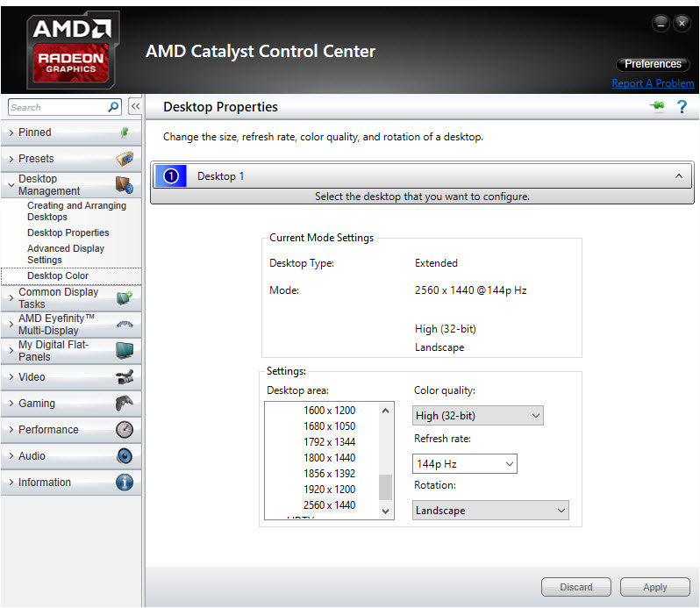This screenshot has width=700, height=608.
Task: Select 1600 x 1200 desktop area
Action: point(330,411)
